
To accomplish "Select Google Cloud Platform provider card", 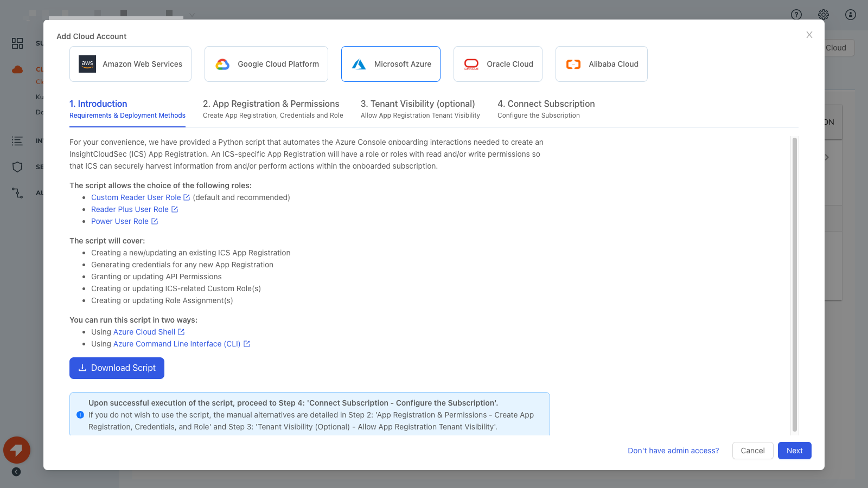I will click(x=266, y=64).
